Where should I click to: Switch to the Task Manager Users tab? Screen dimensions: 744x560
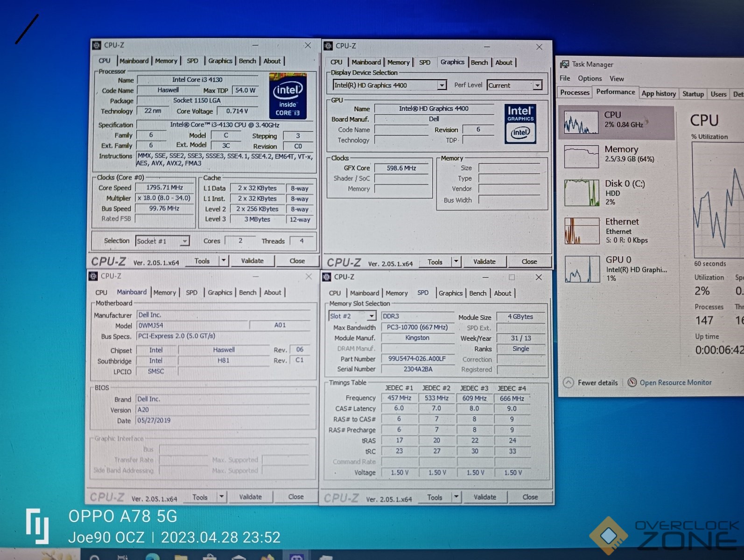pos(718,94)
